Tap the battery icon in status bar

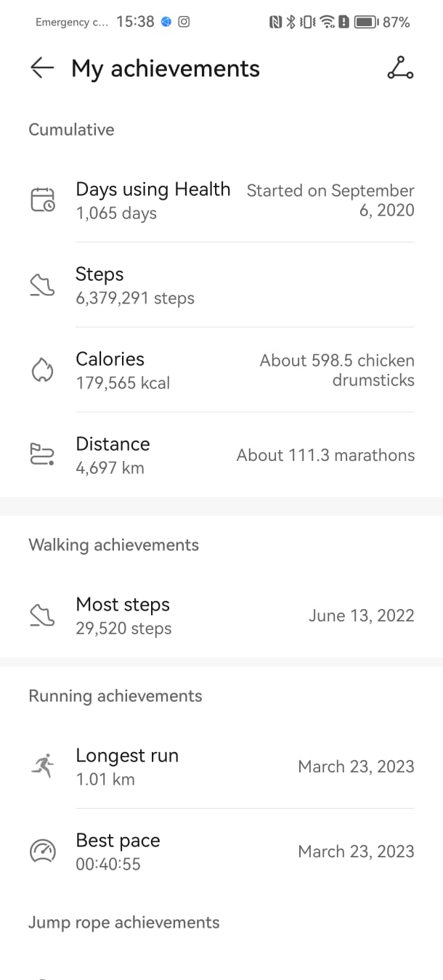click(366, 23)
